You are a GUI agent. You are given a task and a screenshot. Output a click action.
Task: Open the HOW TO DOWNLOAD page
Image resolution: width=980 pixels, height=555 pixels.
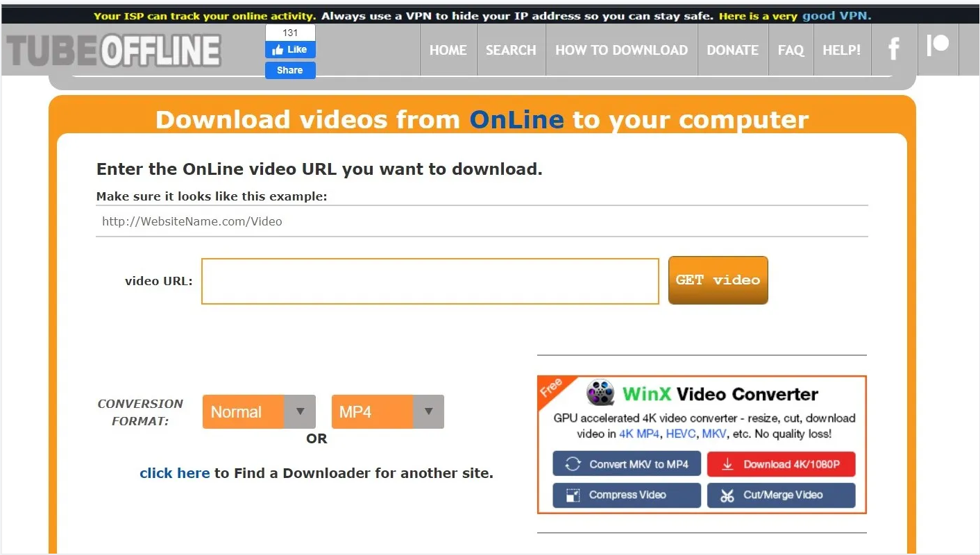point(621,50)
